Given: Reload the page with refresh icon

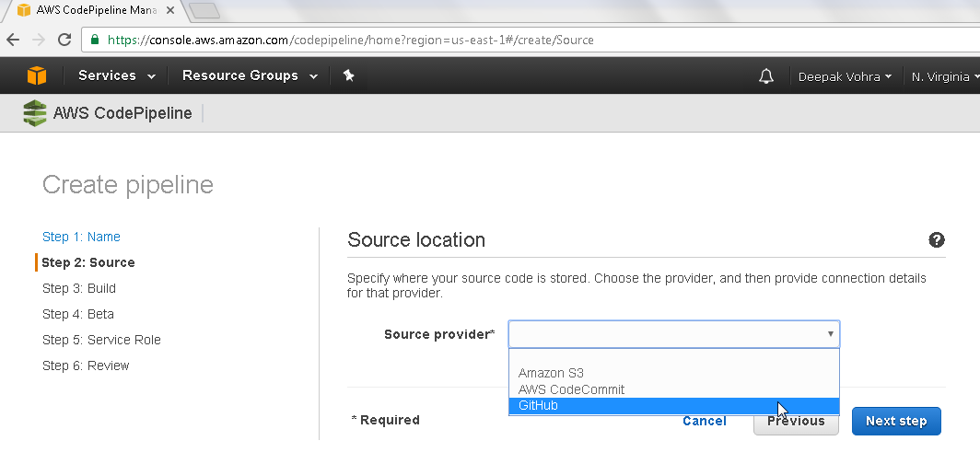Looking at the screenshot, I should click(x=64, y=40).
